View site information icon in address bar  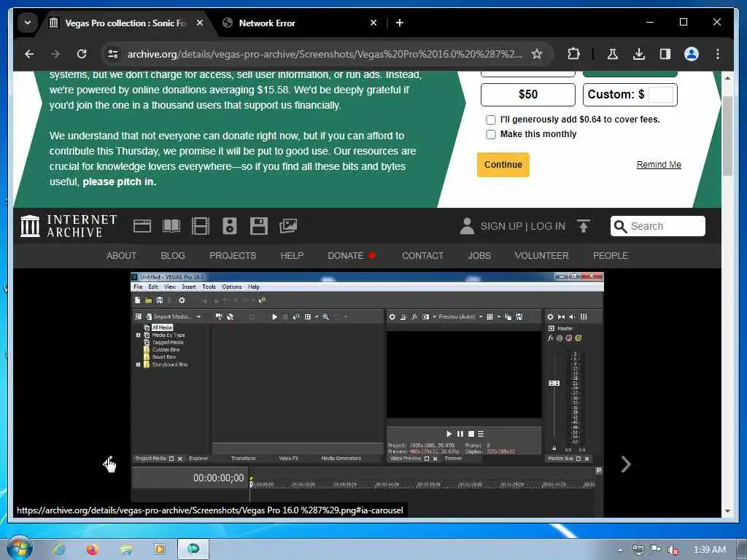pyautogui.click(x=113, y=54)
